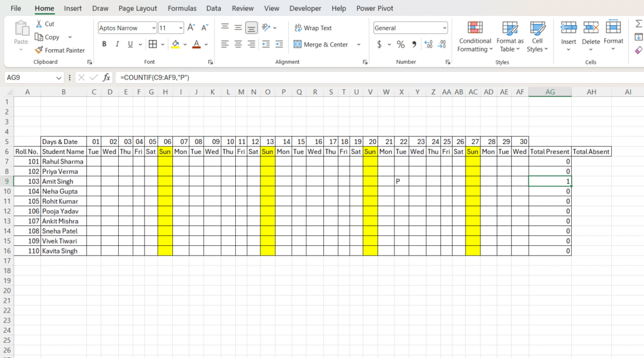The height and width of the screenshot is (358, 644).
Task: Click the Align Right icon
Action: pyautogui.click(x=252, y=44)
